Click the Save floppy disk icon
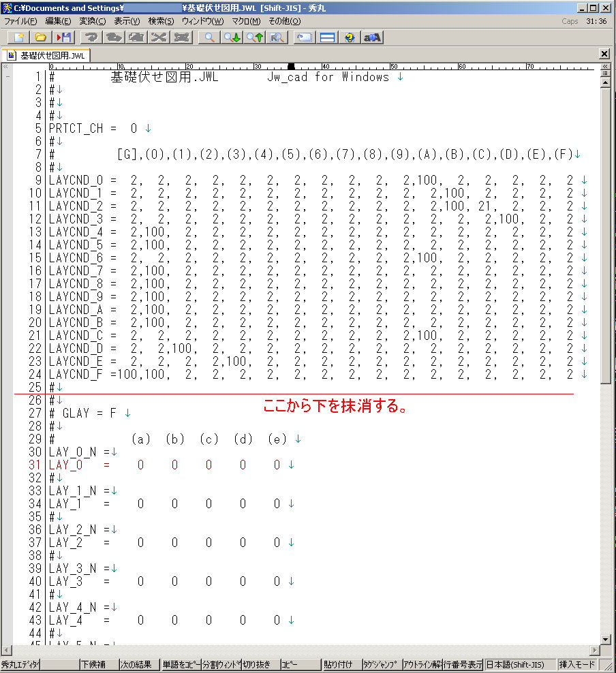The width and height of the screenshot is (616, 673). 63,37
